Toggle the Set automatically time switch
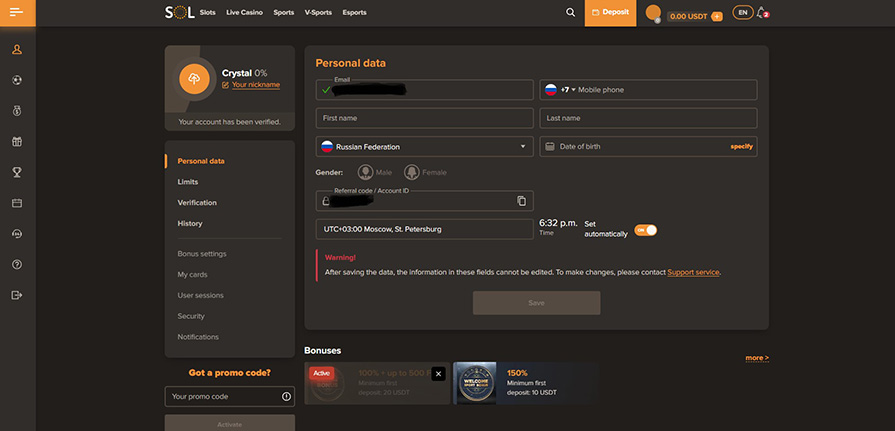Viewport: 895px width, 431px height. (645, 229)
